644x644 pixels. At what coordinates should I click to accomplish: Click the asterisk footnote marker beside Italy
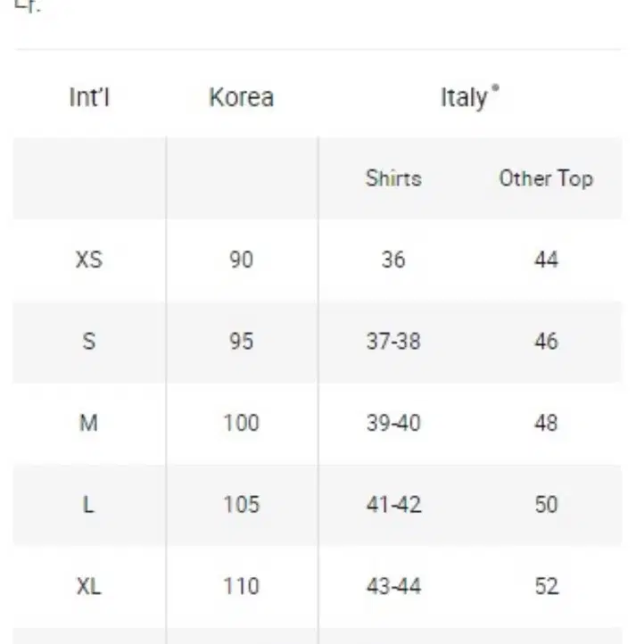(x=495, y=88)
